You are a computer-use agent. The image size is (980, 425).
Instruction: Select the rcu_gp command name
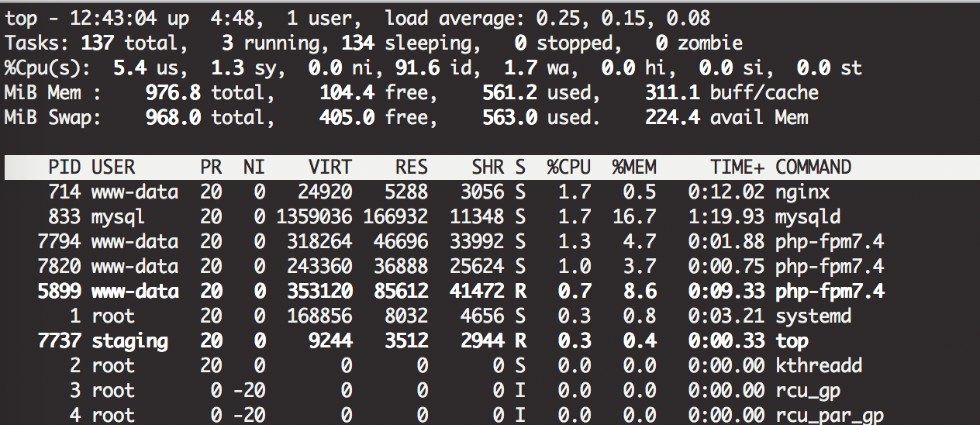click(x=808, y=390)
